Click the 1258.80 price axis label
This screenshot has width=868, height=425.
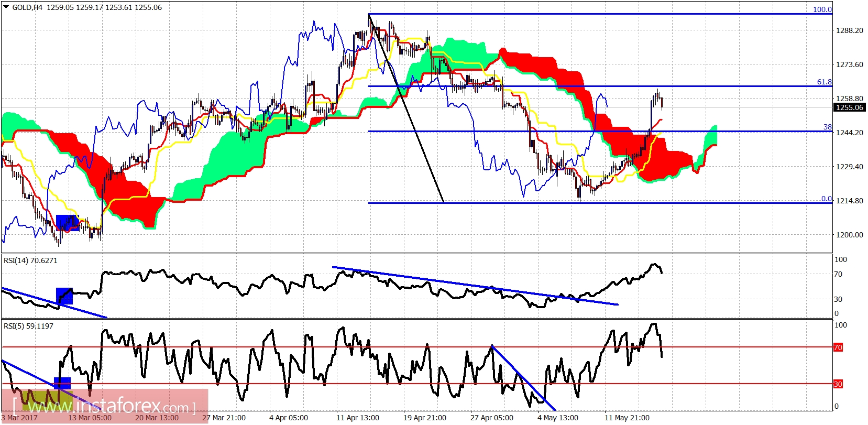coord(849,99)
